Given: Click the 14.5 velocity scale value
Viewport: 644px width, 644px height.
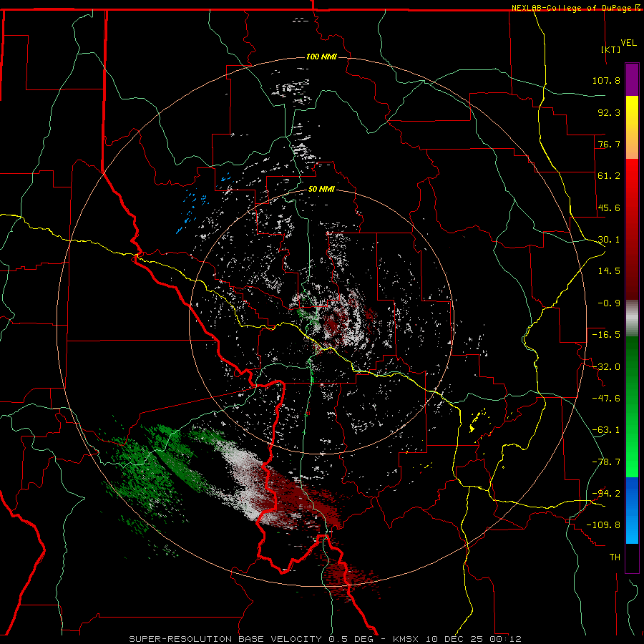Looking at the screenshot, I should 609,271.
